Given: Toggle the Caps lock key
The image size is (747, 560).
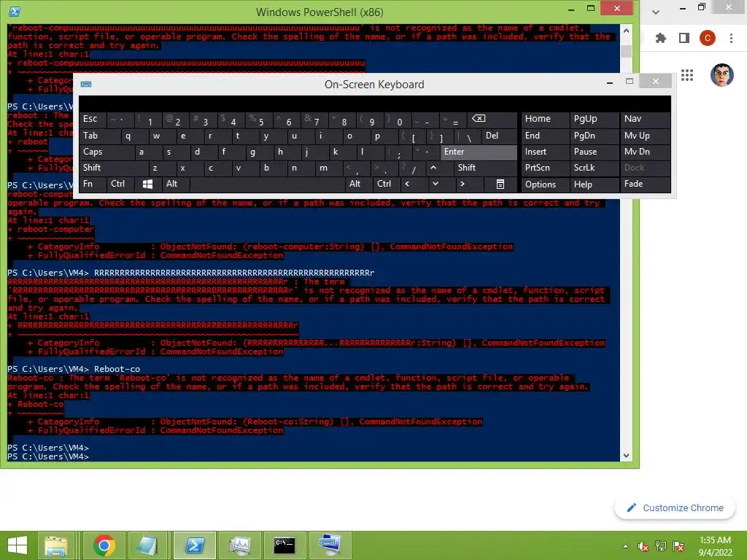Looking at the screenshot, I should (x=107, y=152).
